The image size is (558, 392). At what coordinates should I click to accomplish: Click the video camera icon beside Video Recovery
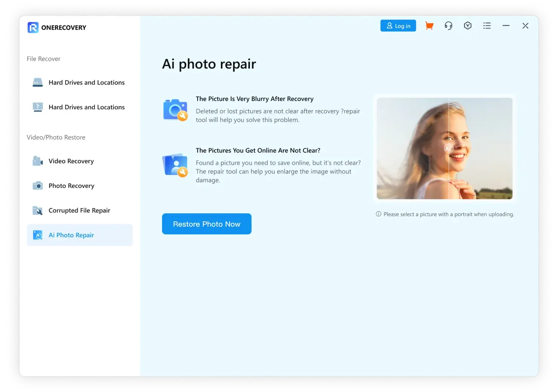point(38,161)
